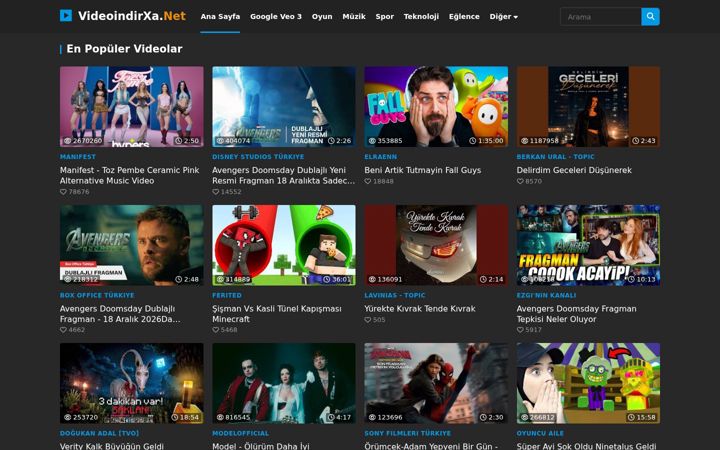Click the VideoindirXa.Net site title
720x450 pixels.
132,16
